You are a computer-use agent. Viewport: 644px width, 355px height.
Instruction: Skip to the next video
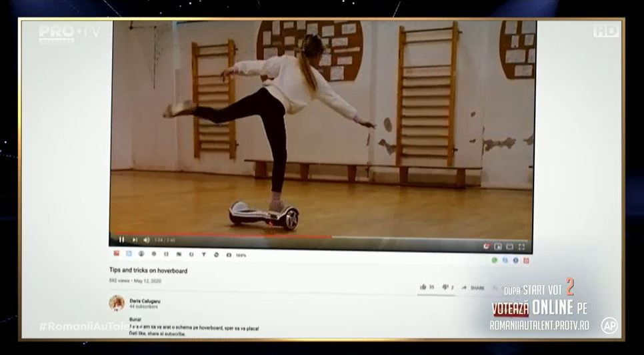pyautogui.click(x=134, y=240)
